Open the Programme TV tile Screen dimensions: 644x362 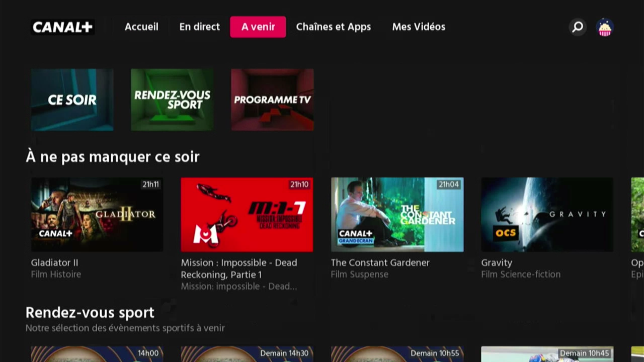point(272,100)
